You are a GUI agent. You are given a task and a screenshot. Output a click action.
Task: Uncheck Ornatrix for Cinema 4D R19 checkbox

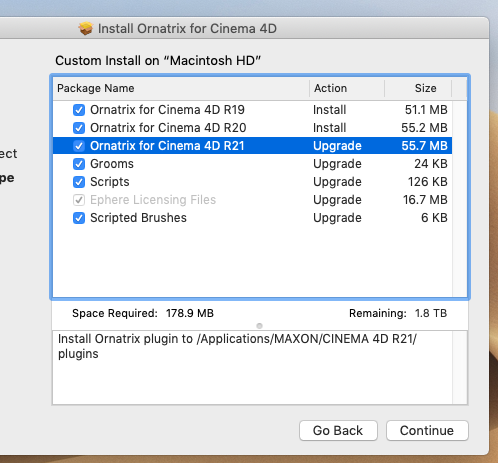tap(79, 110)
